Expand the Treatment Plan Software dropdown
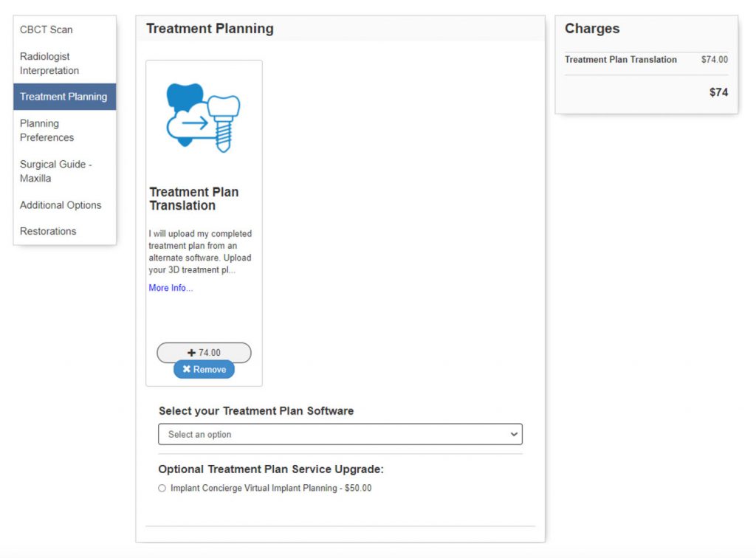756x558 pixels. pyautogui.click(x=340, y=434)
